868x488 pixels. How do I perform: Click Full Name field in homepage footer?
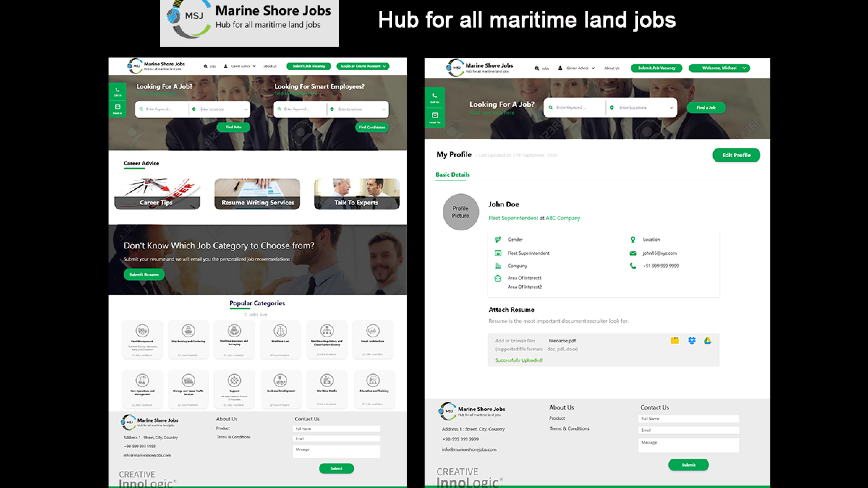[336, 429]
